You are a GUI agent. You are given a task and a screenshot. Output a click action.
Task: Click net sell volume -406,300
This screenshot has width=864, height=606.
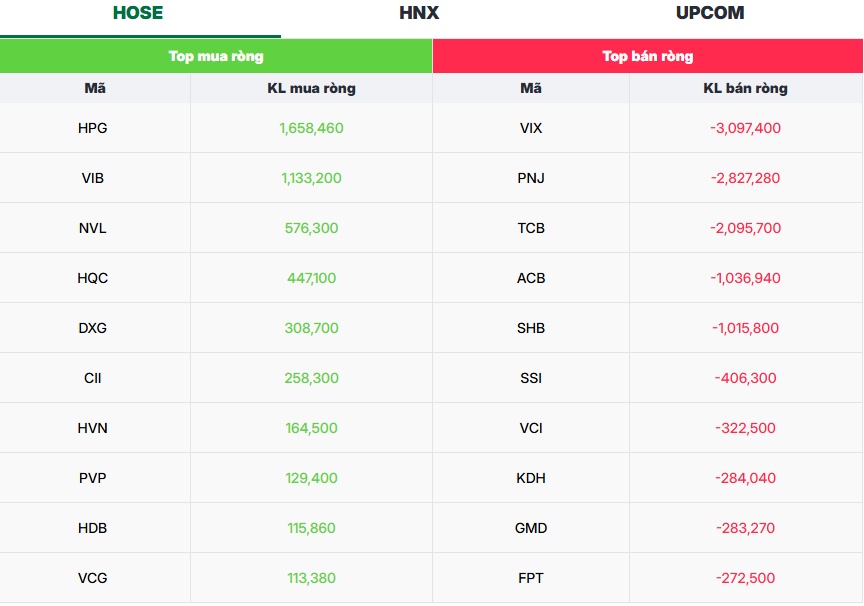(x=746, y=378)
